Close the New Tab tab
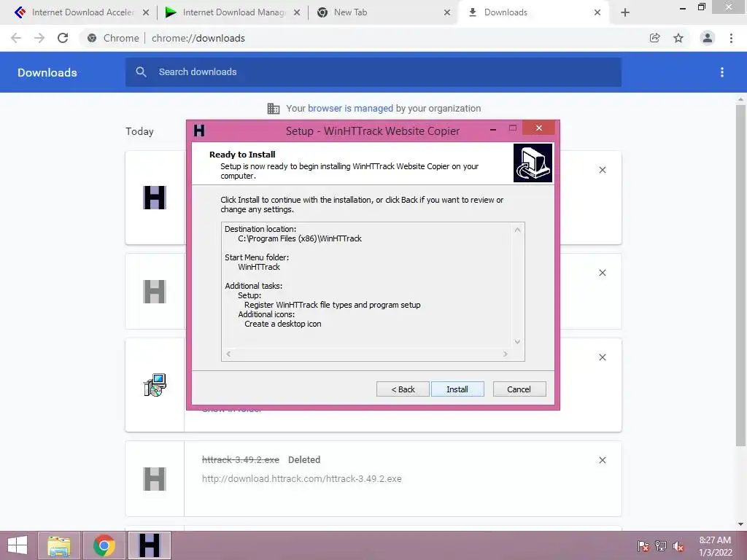 [447, 12]
